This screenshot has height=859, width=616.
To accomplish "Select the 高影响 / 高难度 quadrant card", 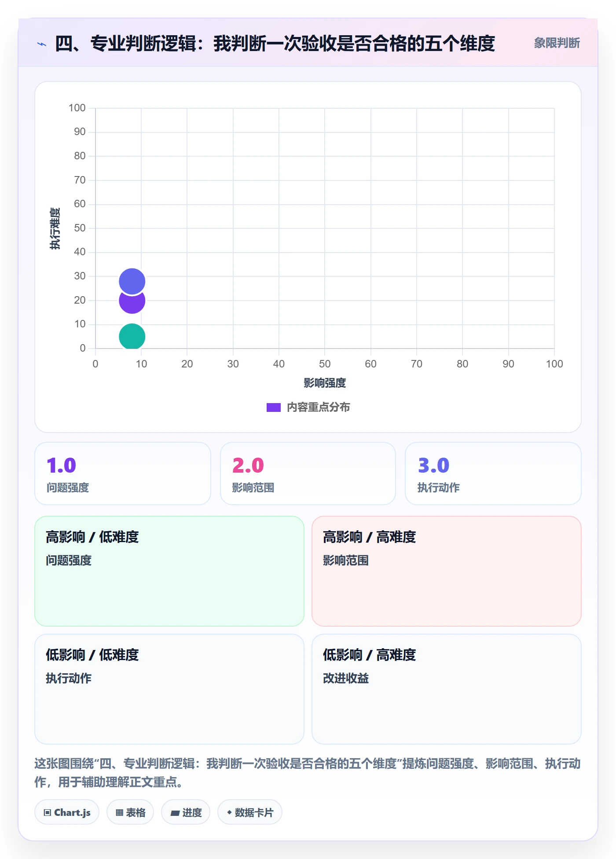I will point(447,571).
